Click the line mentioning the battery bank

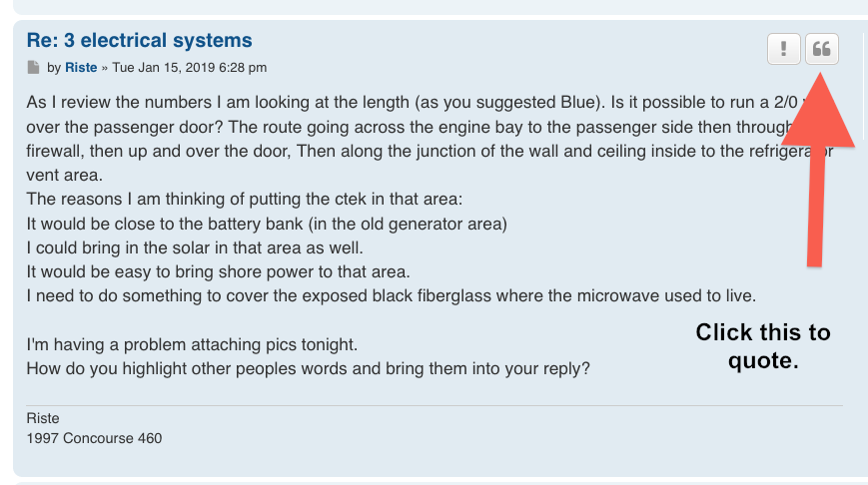[267, 224]
